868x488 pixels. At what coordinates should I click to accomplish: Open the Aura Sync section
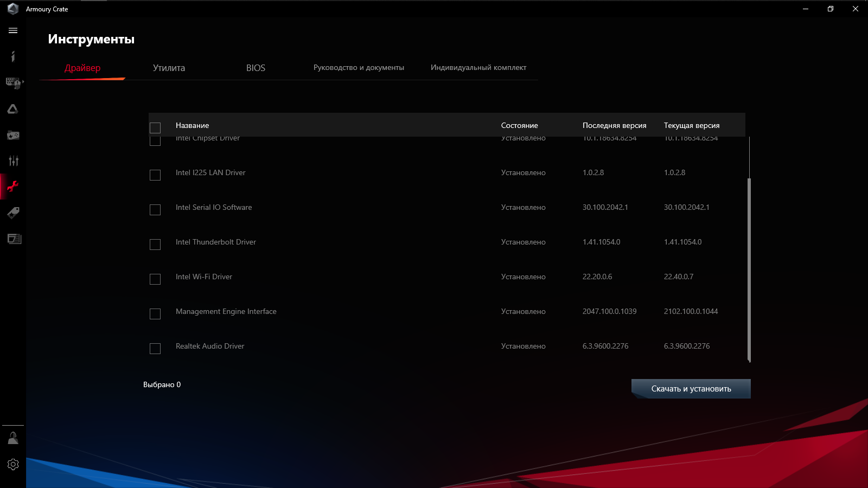point(12,108)
